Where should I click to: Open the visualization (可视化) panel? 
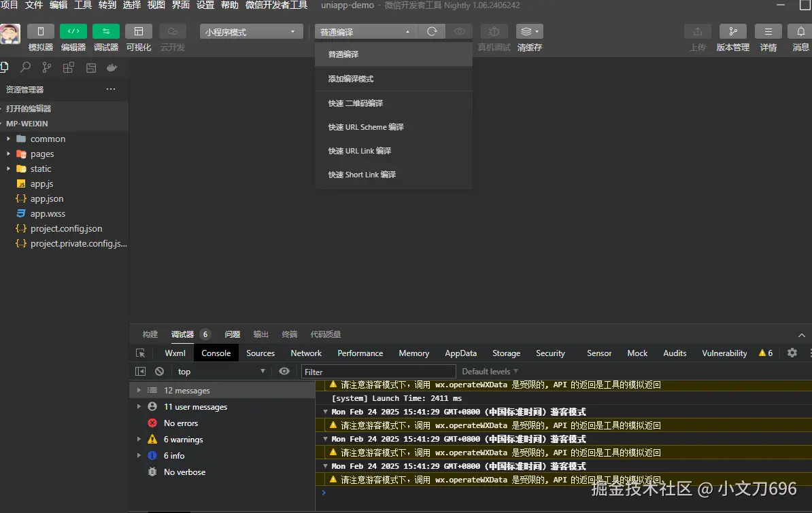(138, 31)
